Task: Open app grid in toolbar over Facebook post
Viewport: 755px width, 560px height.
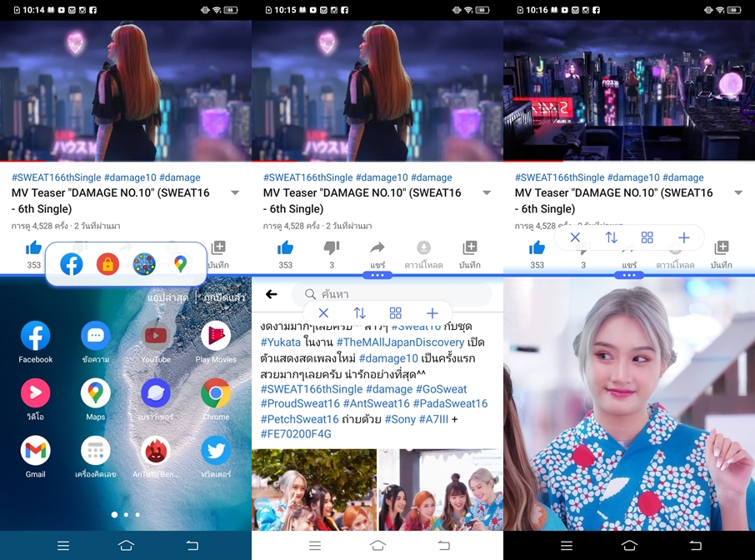Action: (x=396, y=313)
